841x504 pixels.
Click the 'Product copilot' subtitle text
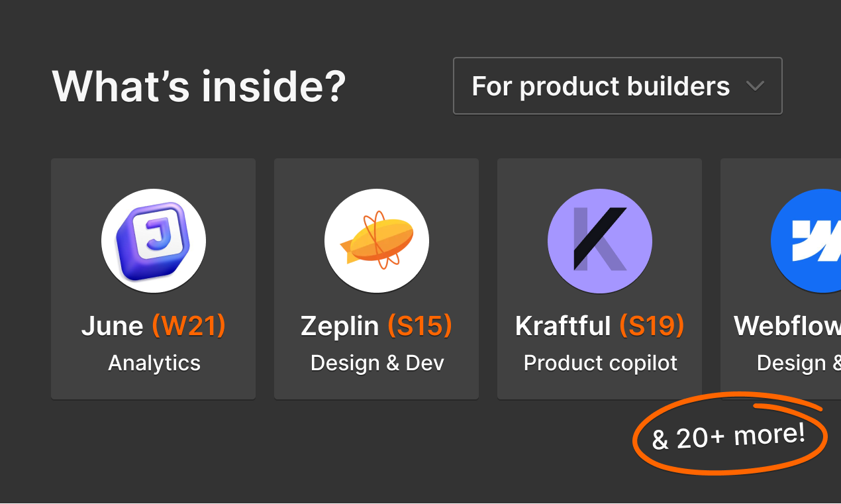coord(601,364)
